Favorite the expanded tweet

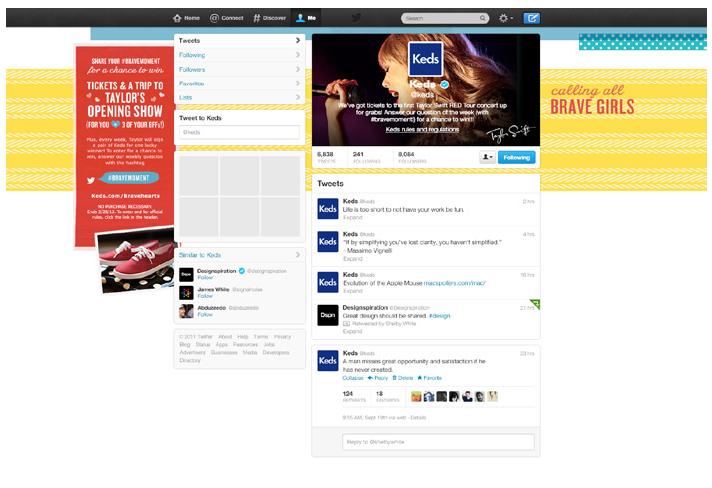click(430, 378)
